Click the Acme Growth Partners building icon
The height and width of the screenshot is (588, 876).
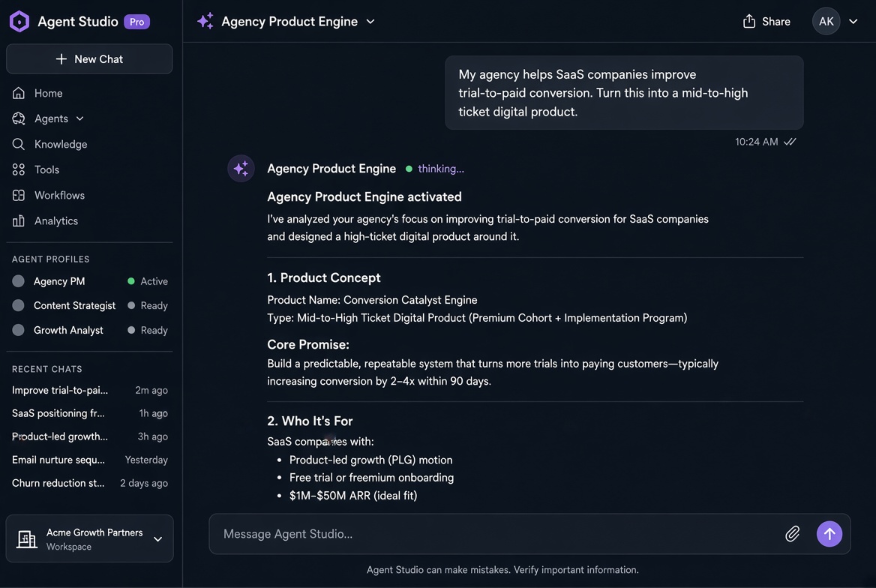tap(26, 538)
